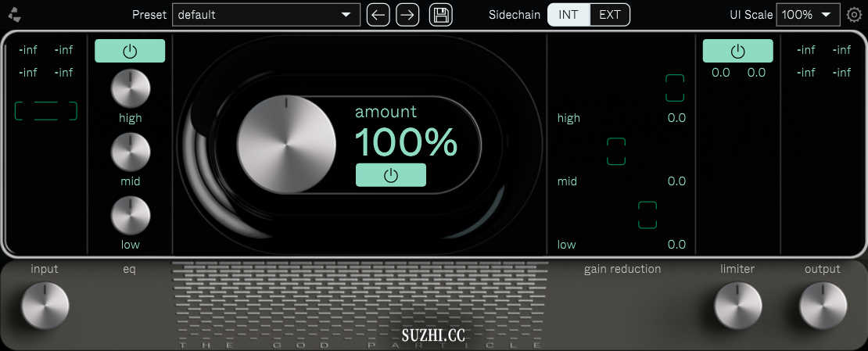
Task: Switch sidechain to EXT
Action: 609,15
